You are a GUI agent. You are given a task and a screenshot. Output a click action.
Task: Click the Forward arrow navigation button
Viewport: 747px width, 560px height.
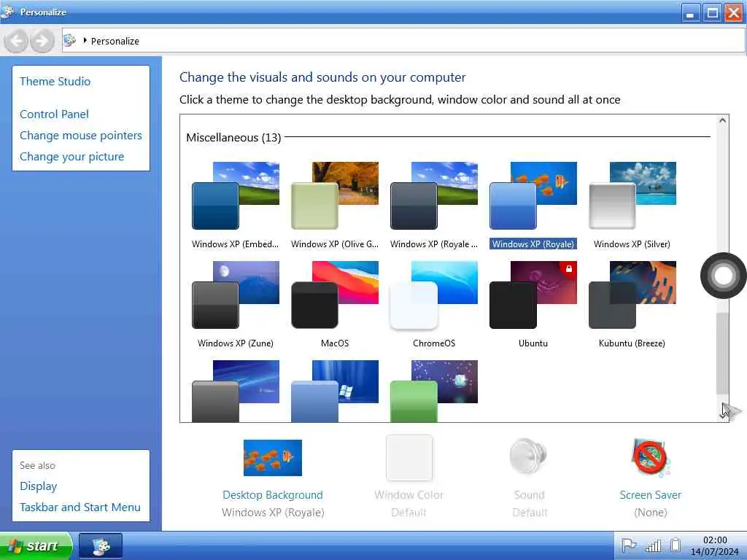(42, 41)
